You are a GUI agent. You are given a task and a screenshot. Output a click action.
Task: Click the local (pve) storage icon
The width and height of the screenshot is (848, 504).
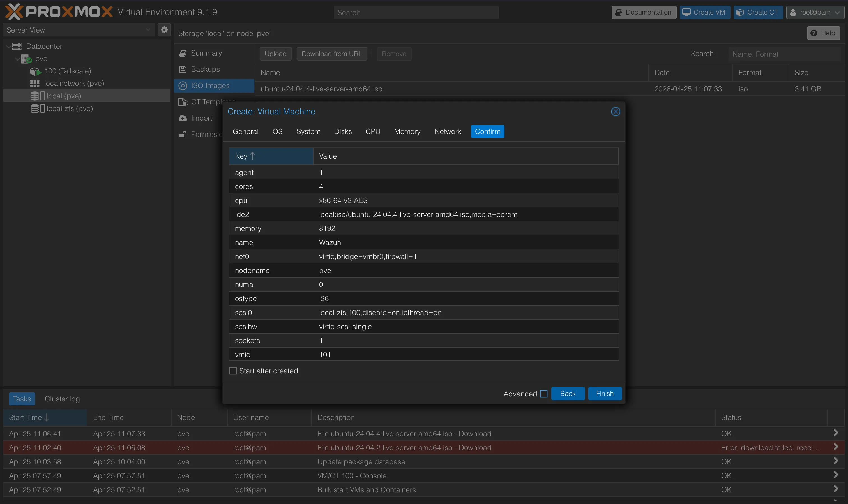tap(37, 96)
